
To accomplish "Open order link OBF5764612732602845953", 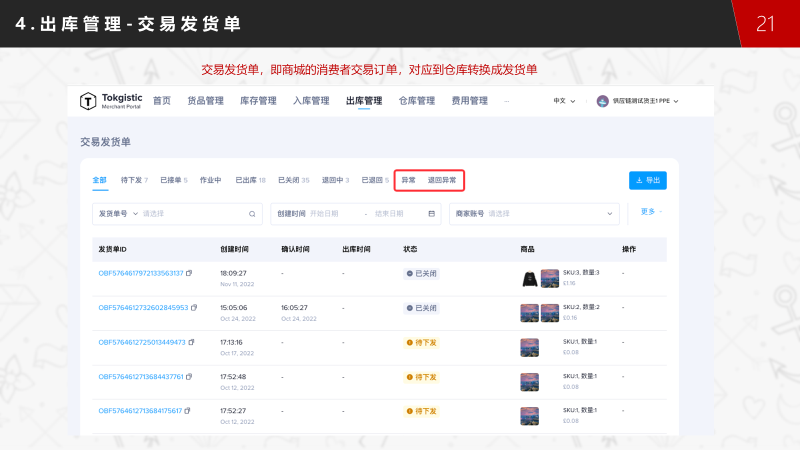I will click(143, 308).
